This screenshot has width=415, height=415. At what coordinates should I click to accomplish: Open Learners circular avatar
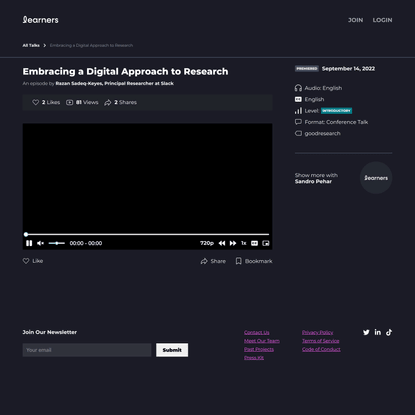click(x=376, y=178)
